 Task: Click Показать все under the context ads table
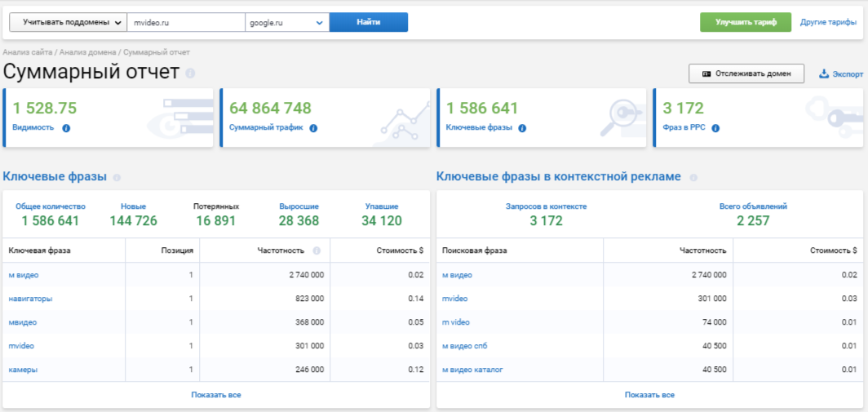point(650,395)
